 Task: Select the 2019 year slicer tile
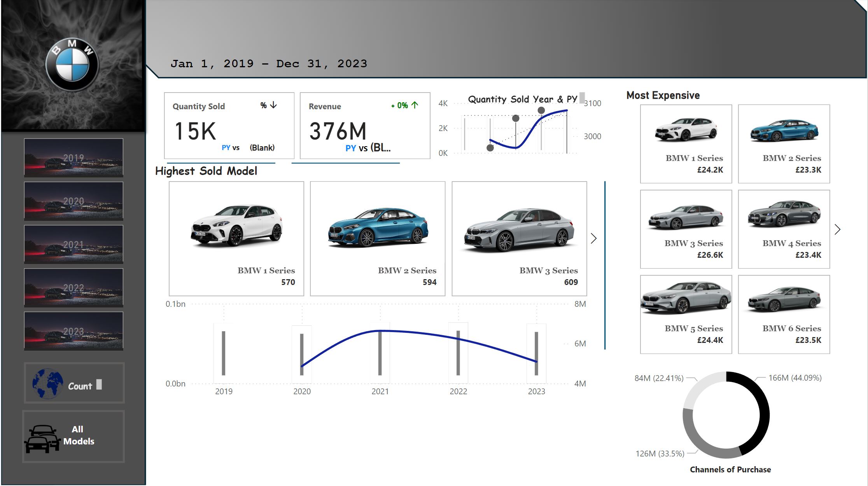(73, 158)
